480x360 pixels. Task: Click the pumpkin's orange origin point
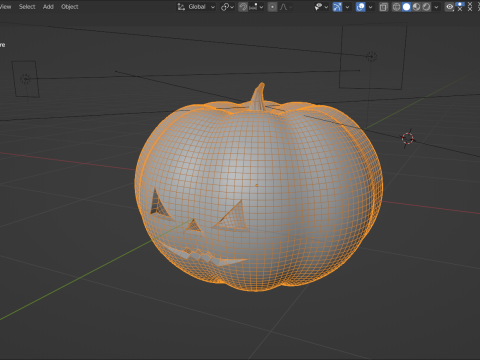[x=257, y=185]
